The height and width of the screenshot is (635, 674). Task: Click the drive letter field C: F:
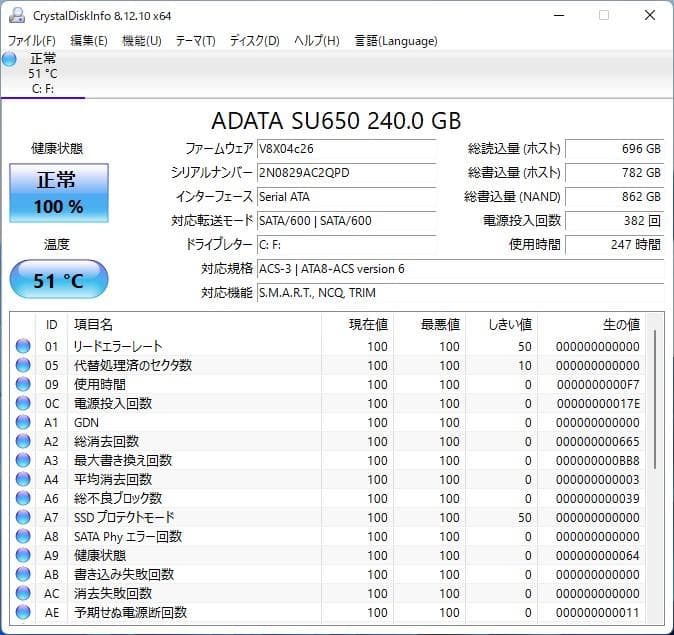346,245
